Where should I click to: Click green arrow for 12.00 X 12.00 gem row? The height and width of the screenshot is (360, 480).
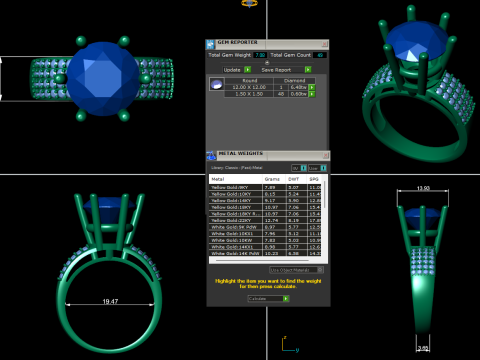(312, 87)
